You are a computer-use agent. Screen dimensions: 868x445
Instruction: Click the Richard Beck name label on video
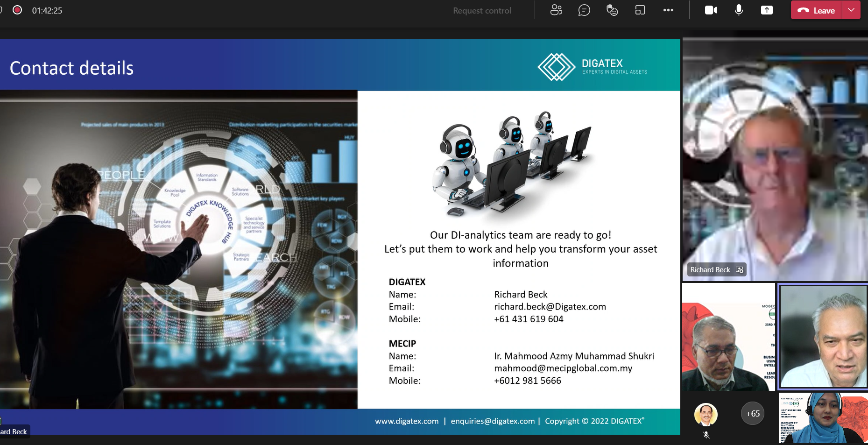(x=710, y=269)
